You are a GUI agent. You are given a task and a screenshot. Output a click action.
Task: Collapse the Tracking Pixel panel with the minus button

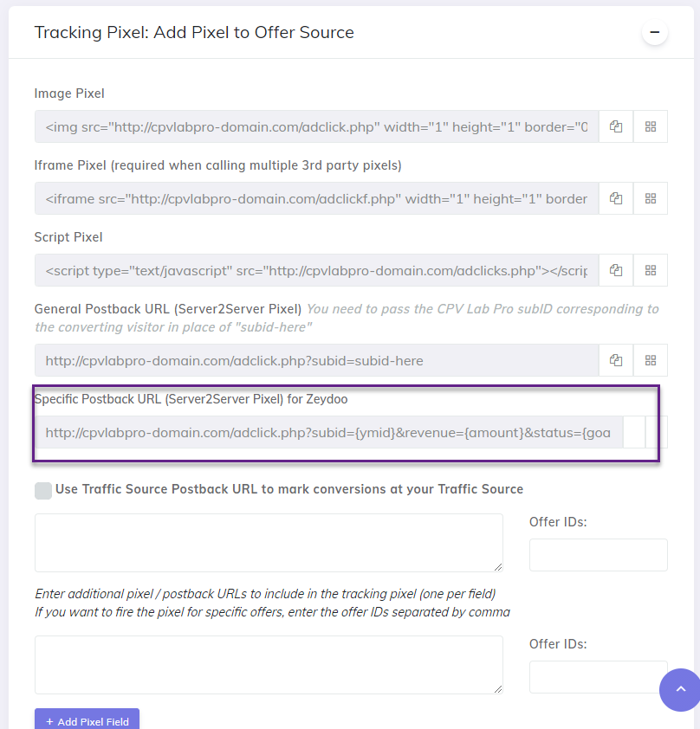tap(655, 33)
